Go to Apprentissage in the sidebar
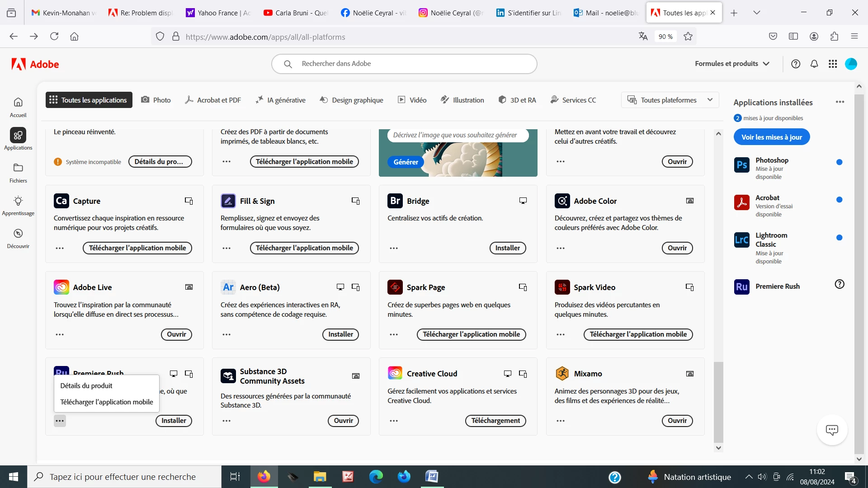 click(18, 206)
